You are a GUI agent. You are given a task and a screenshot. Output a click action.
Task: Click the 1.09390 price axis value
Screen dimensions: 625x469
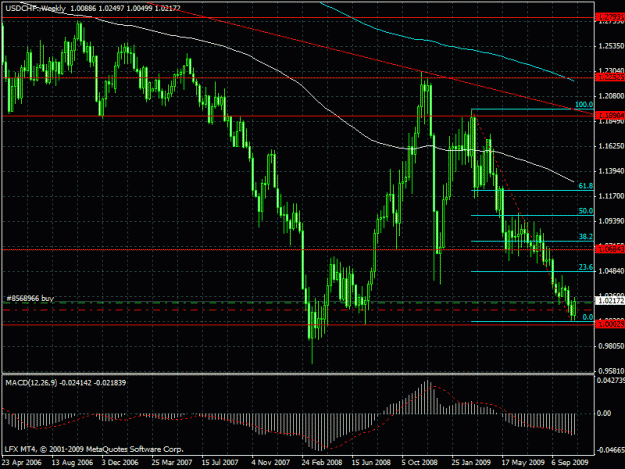(611, 221)
